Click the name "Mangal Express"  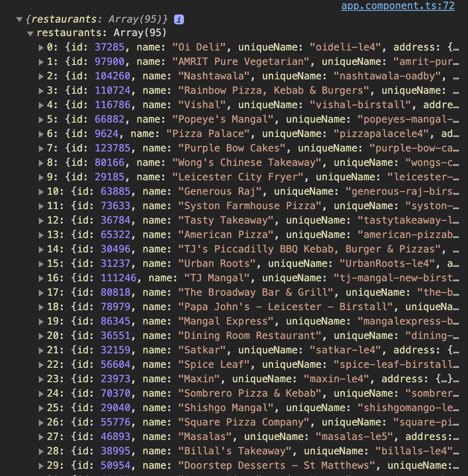point(226,321)
